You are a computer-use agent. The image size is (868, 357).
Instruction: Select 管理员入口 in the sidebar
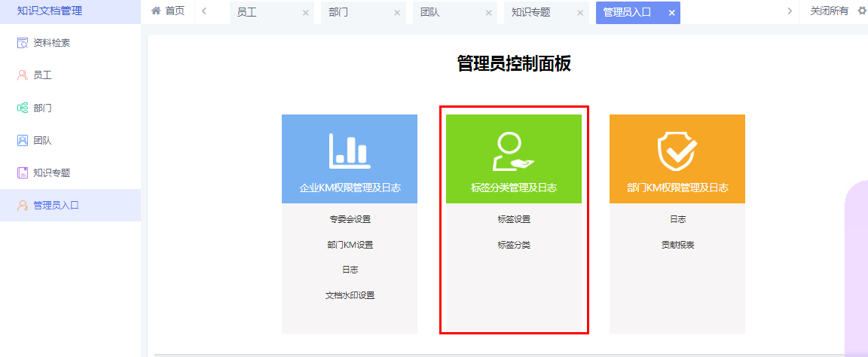(56, 205)
